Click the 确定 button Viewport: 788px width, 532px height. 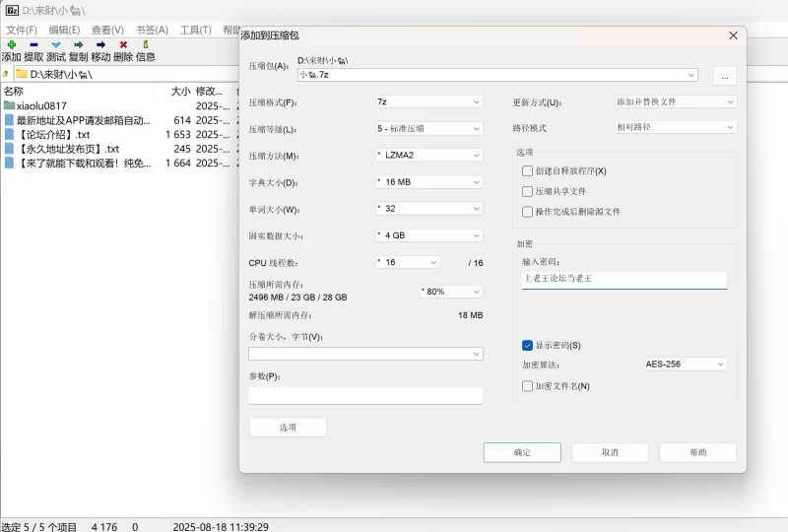pos(522,452)
